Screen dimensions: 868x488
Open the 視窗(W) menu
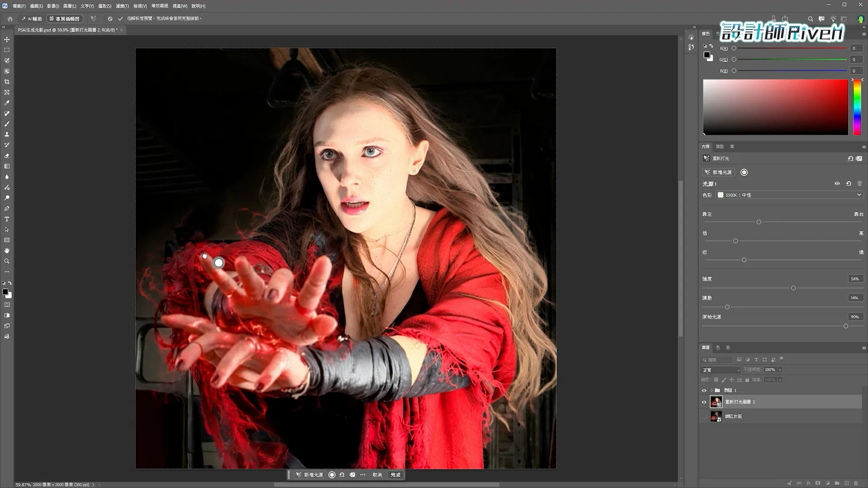pyautogui.click(x=180, y=6)
